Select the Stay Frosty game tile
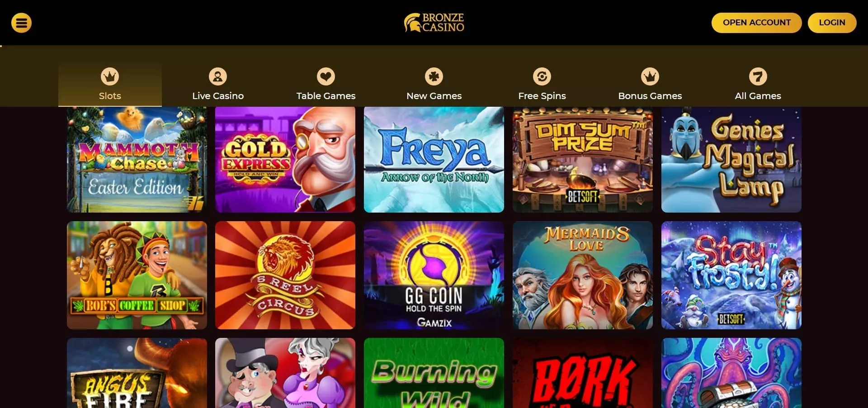This screenshot has height=408, width=868. pos(731,275)
